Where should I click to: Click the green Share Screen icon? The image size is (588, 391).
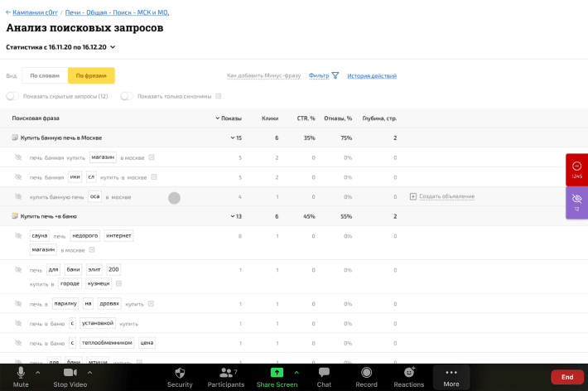tap(277, 373)
